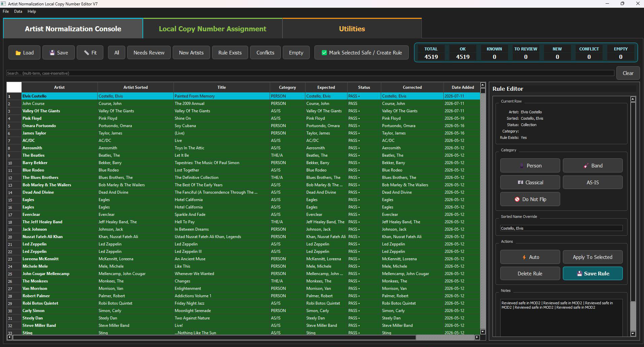The image size is (644, 347).
Task: Set category to AS-IS
Action: pos(592,183)
